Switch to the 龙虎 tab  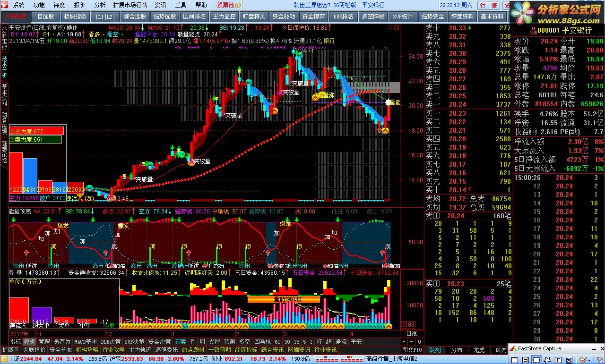tap(479, 350)
